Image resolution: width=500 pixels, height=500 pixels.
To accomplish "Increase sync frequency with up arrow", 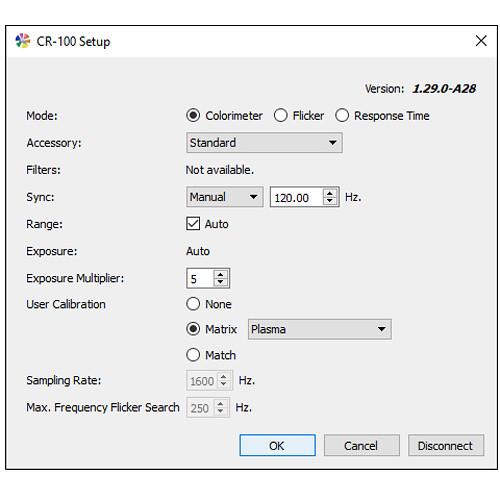I will tap(330, 193).
